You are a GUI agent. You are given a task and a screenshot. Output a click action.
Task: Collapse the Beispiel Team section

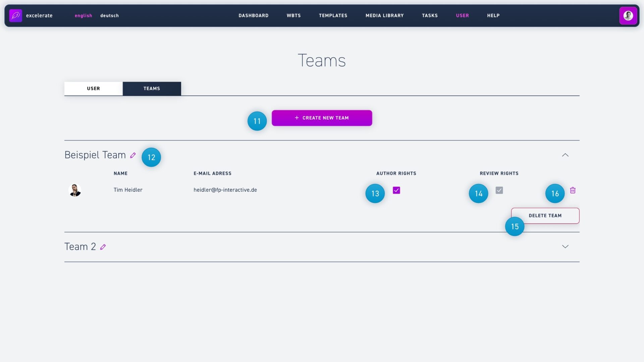tap(565, 155)
